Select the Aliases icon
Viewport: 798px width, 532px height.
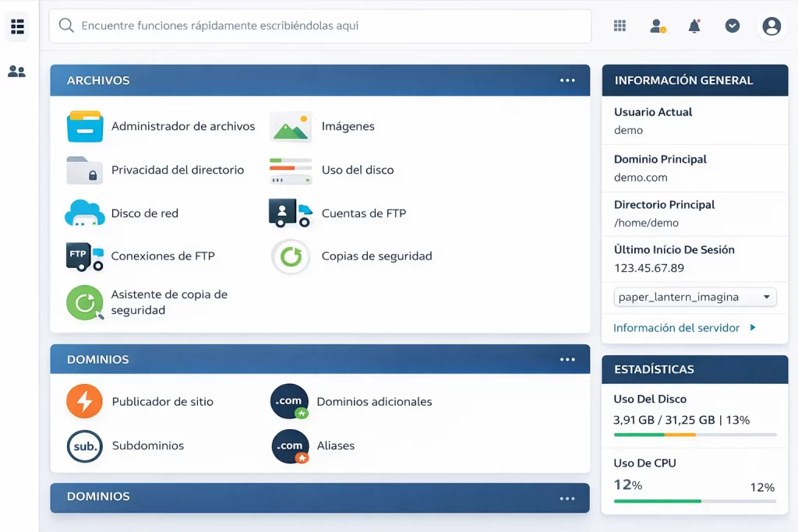[x=289, y=446]
